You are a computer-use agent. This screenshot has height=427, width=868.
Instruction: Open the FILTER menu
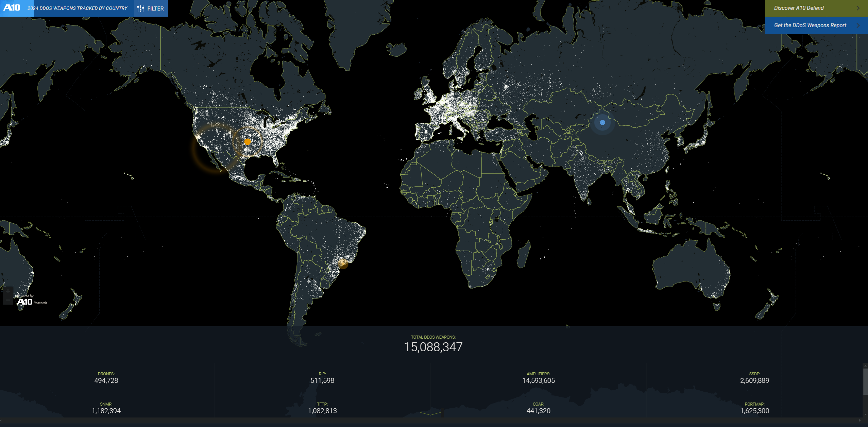155,8
